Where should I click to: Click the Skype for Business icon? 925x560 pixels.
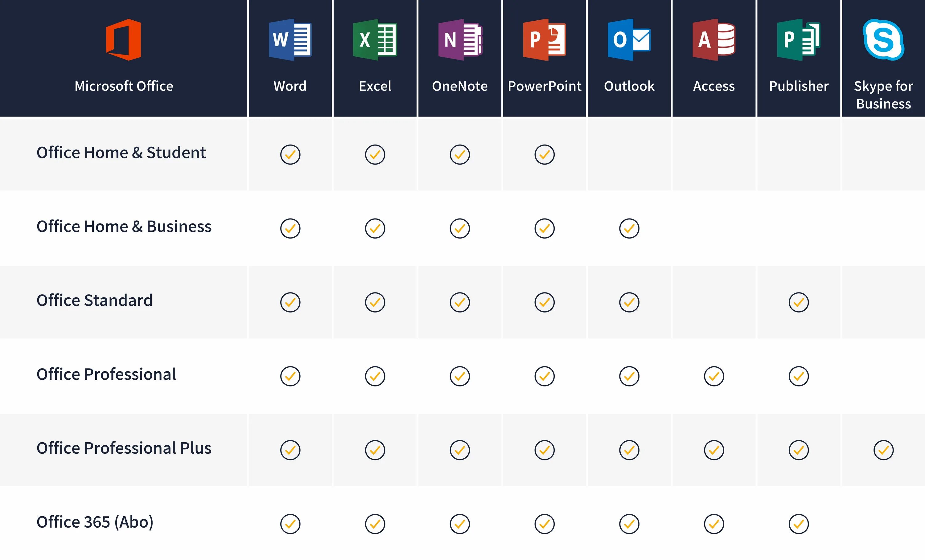pyautogui.click(x=883, y=40)
